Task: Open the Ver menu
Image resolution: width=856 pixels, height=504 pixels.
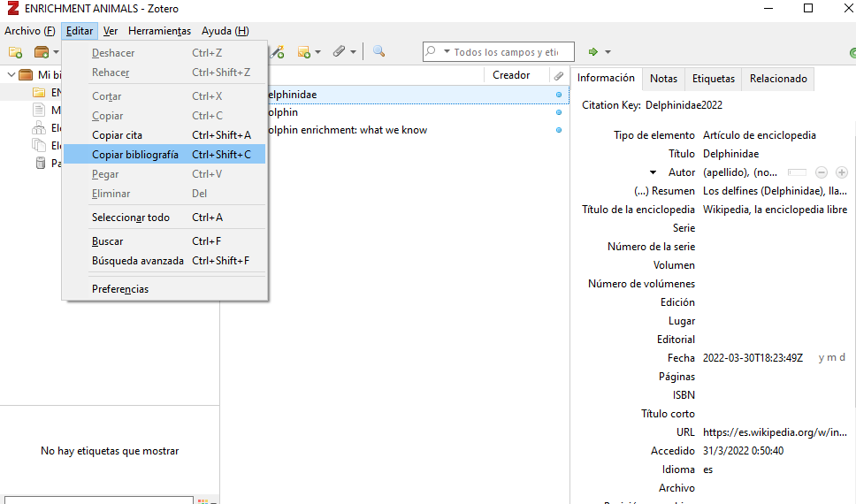Action: 111,31
